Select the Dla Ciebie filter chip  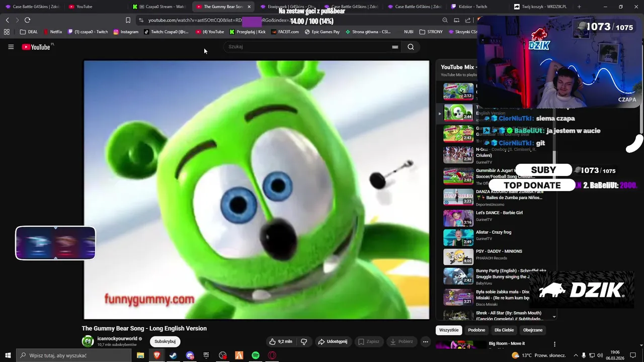[x=504, y=330]
